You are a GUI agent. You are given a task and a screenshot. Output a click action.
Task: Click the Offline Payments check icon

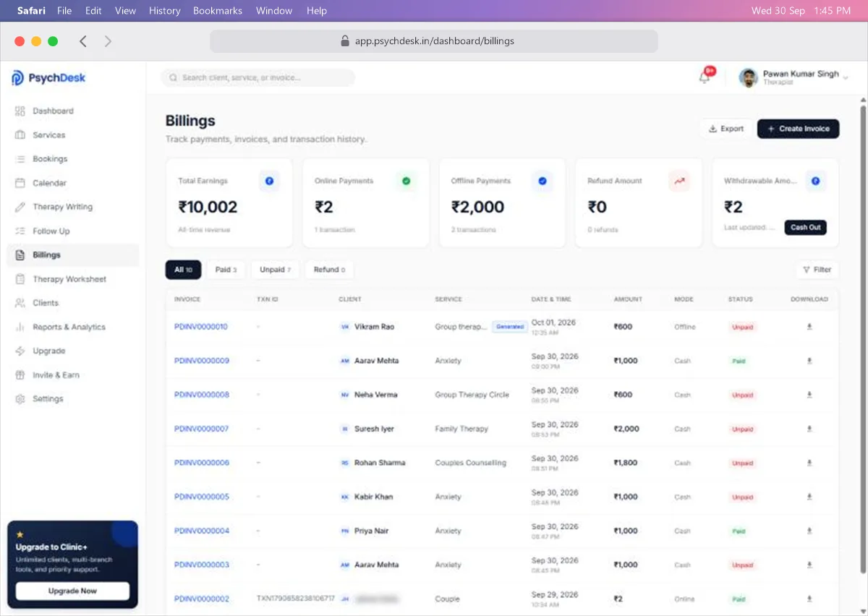point(542,181)
